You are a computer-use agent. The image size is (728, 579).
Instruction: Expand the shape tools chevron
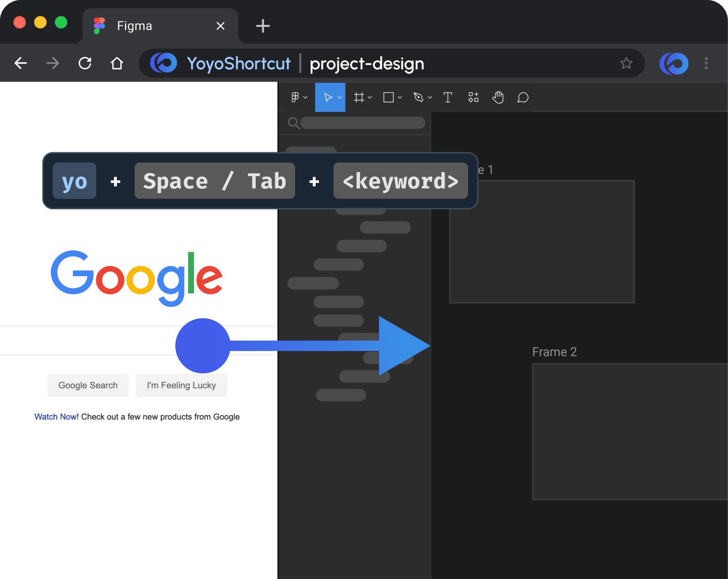tap(400, 97)
